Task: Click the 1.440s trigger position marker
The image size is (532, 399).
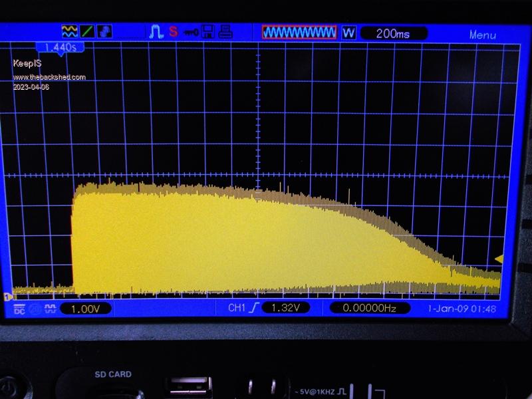Action: (x=59, y=47)
